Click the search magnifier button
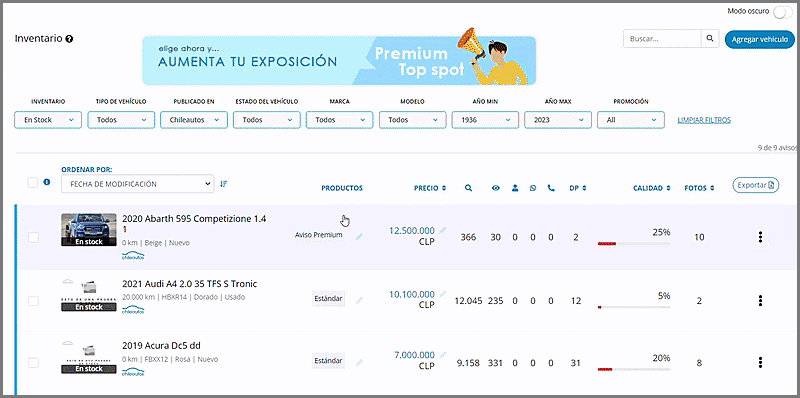Screen dimensions: 800x398 (709, 39)
